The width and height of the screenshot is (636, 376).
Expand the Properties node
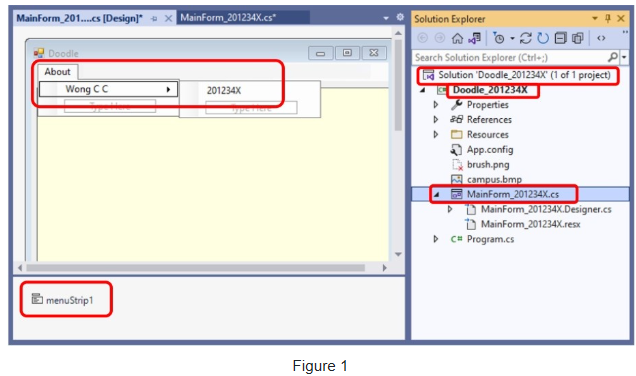[x=436, y=105]
